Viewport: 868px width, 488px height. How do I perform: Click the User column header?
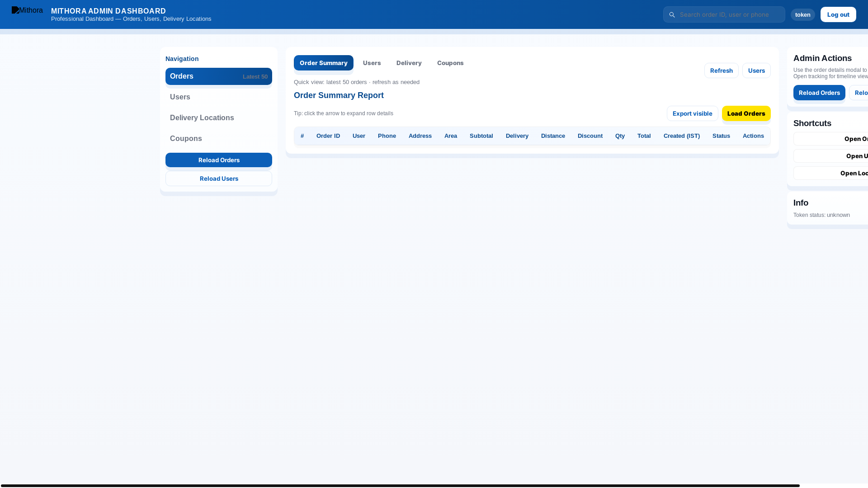point(359,136)
